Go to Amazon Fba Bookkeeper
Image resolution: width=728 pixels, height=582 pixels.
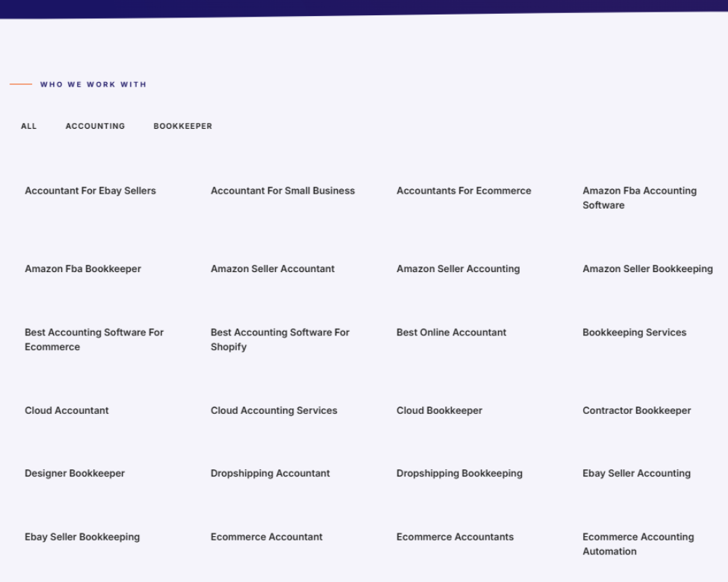pos(83,268)
